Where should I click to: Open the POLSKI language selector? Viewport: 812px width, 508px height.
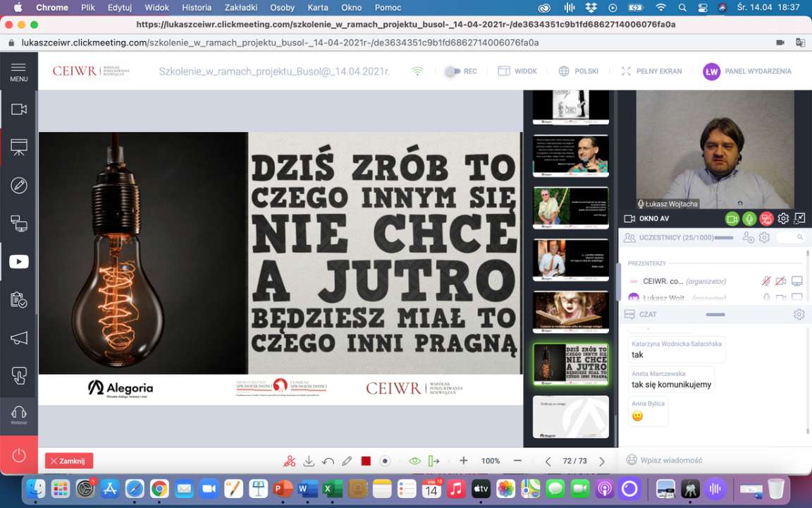click(578, 71)
